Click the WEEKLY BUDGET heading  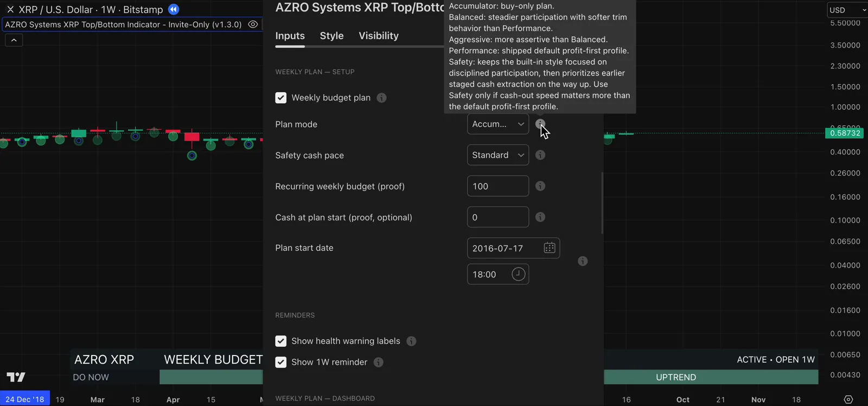213,360
